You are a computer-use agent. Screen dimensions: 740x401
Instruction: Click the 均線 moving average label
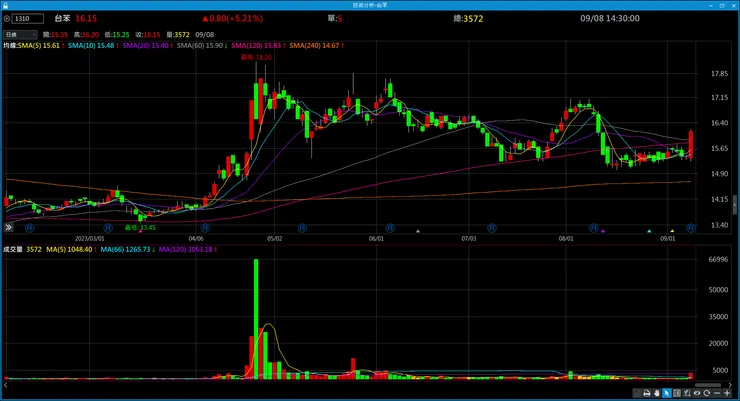[x=10, y=46]
